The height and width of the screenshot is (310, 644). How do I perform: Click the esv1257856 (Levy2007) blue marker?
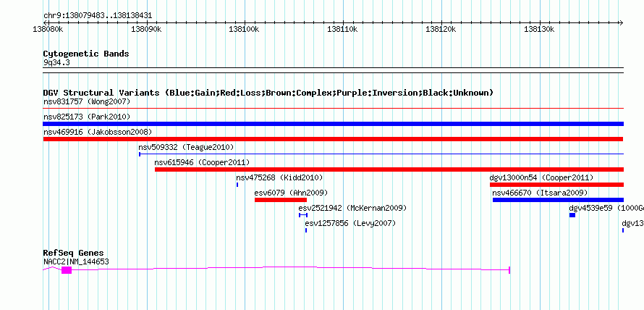[x=306, y=230]
